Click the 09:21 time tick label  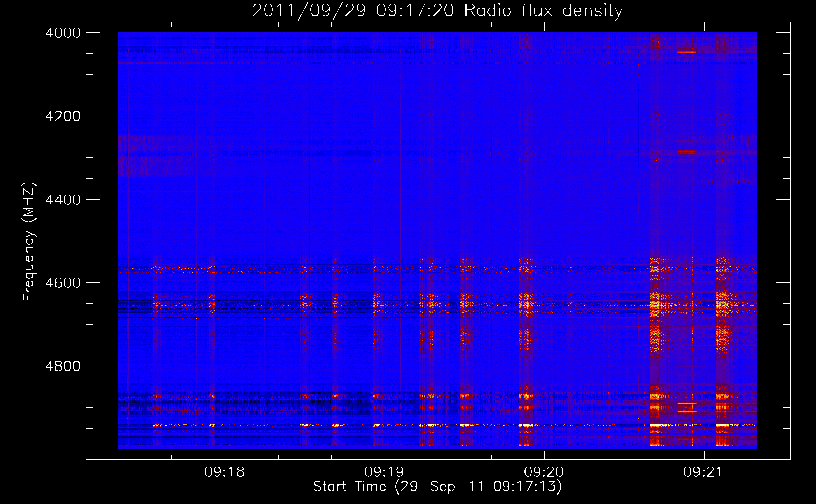(704, 472)
